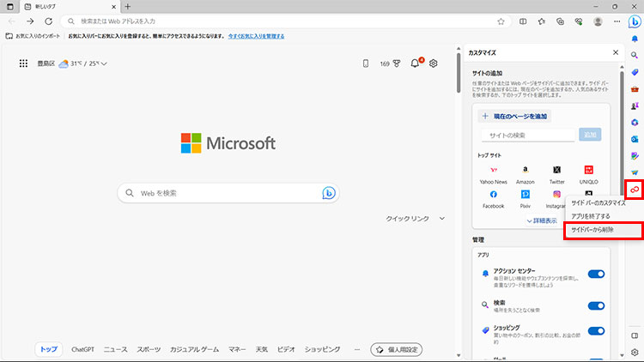644x362 pixels.
Task: Open the notifications bell with badge
Action: pos(416,63)
